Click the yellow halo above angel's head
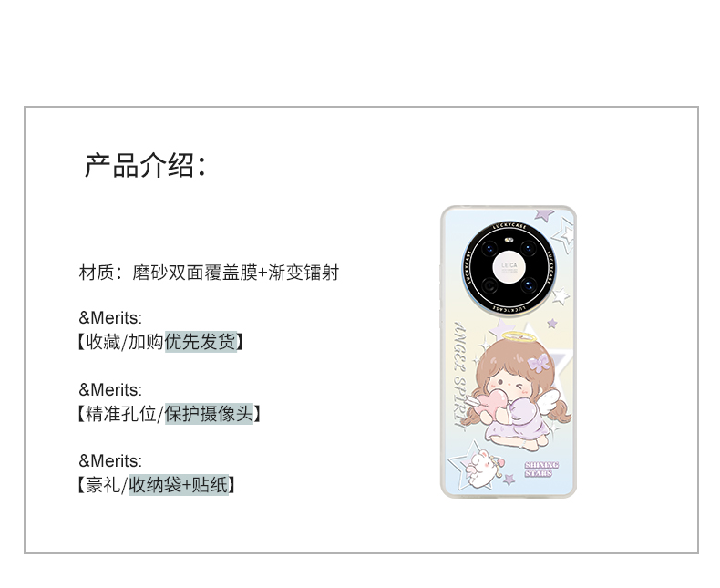The image size is (720, 588). [x=519, y=336]
